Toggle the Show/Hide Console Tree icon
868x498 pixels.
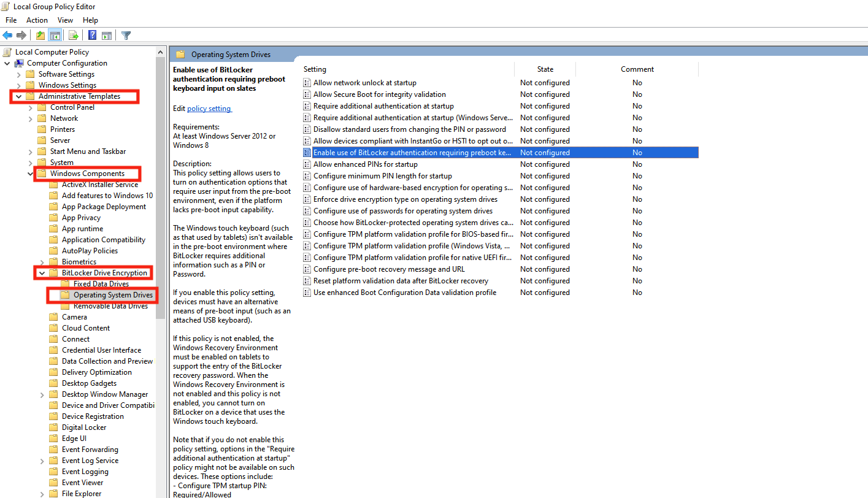(55, 35)
